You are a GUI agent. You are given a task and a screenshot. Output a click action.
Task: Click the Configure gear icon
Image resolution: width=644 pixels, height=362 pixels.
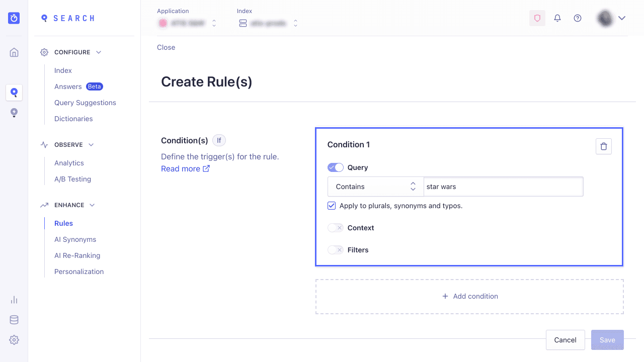pos(44,52)
